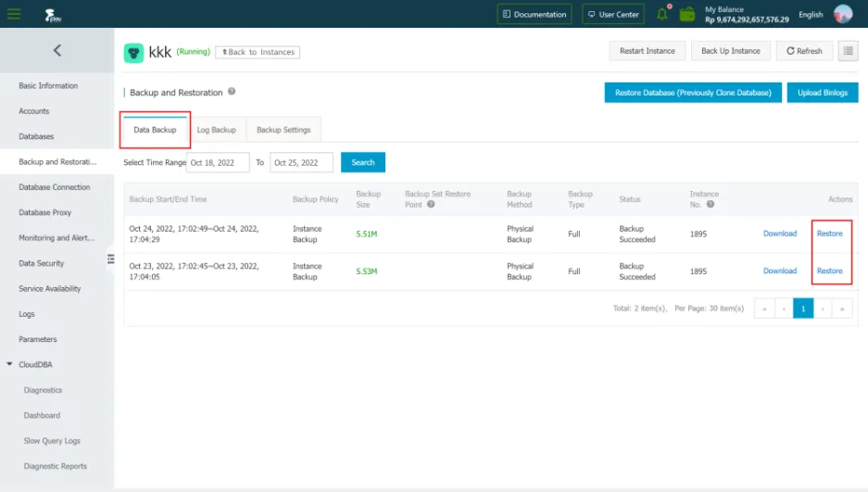Open the hamburger menu icon
Image resolution: width=868 pixels, height=492 pixels.
pyautogui.click(x=14, y=14)
